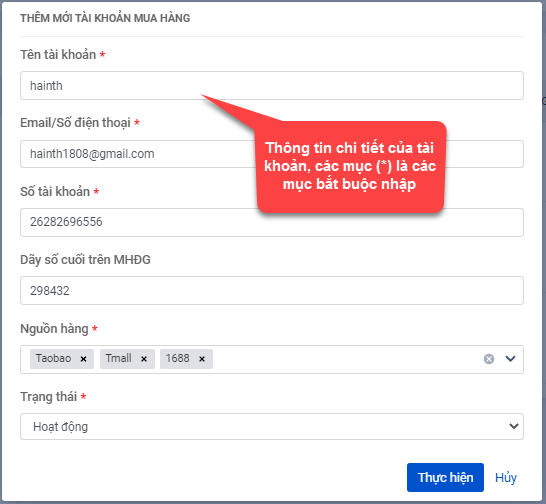Click the Taobao tag label
The height and width of the screenshot is (504, 546).
point(53,358)
